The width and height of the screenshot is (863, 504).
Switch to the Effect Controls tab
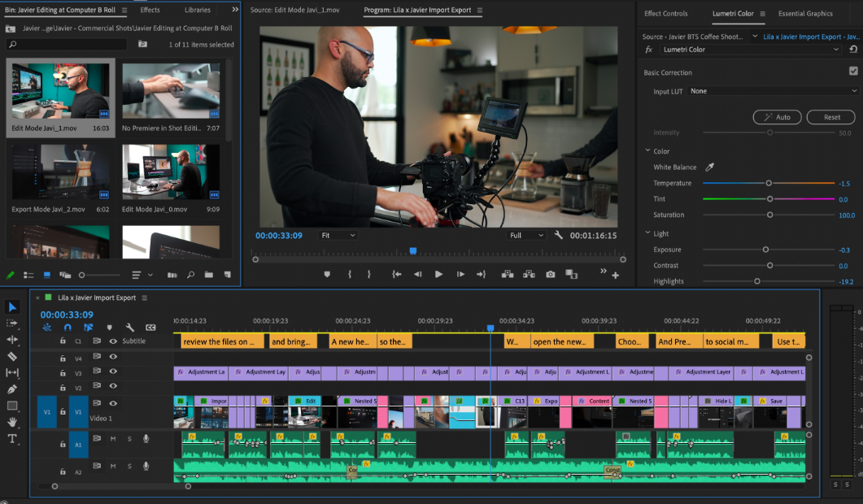point(665,14)
